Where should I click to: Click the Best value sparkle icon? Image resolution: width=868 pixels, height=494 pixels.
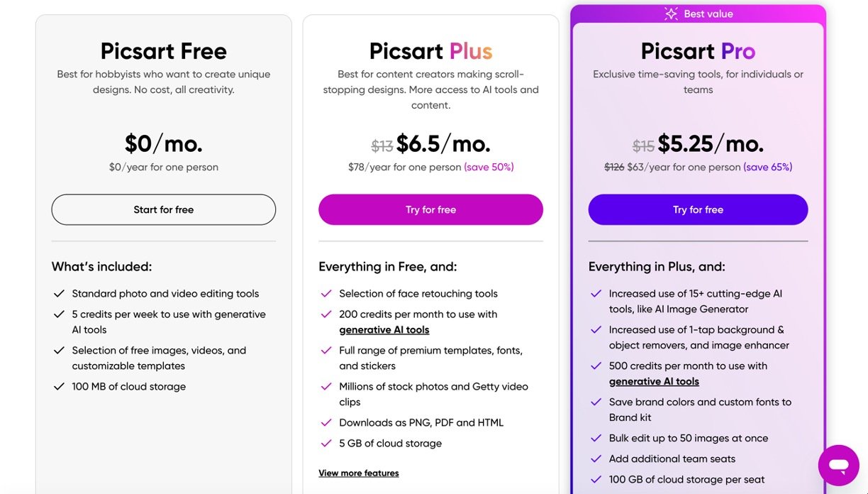point(671,13)
